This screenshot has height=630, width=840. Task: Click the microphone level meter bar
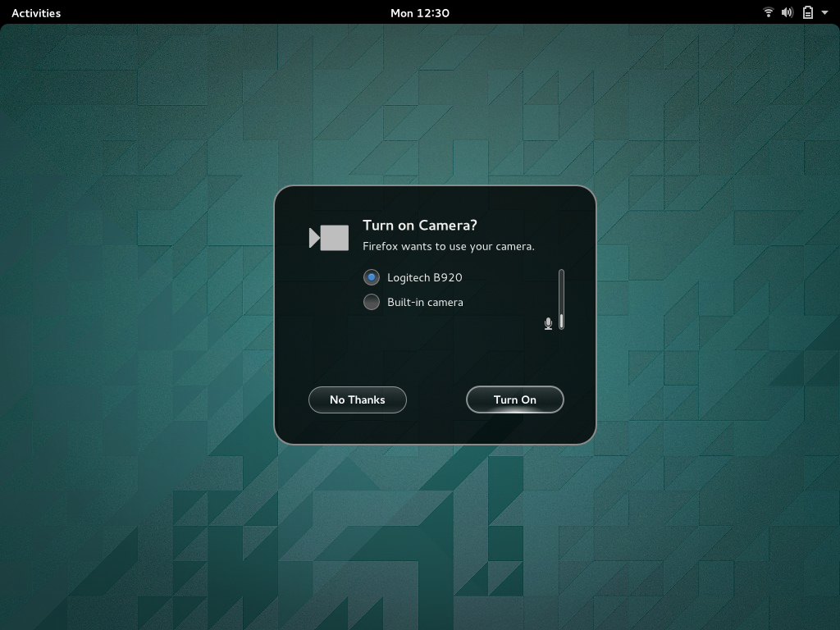click(x=561, y=299)
